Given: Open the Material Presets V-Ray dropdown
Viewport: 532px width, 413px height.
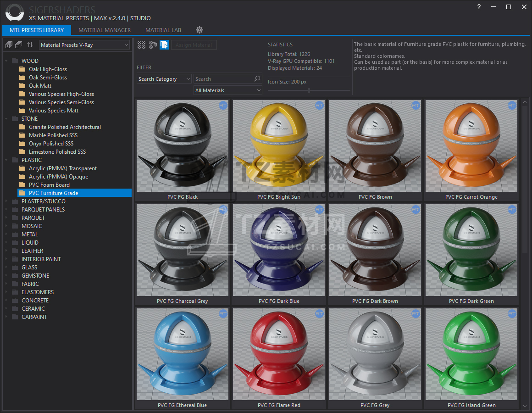Looking at the screenshot, I should pyautogui.click(x=84, y=45).
